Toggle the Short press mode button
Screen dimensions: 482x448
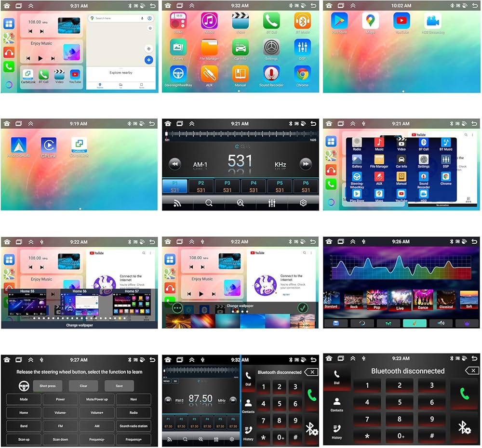point(47,386)
